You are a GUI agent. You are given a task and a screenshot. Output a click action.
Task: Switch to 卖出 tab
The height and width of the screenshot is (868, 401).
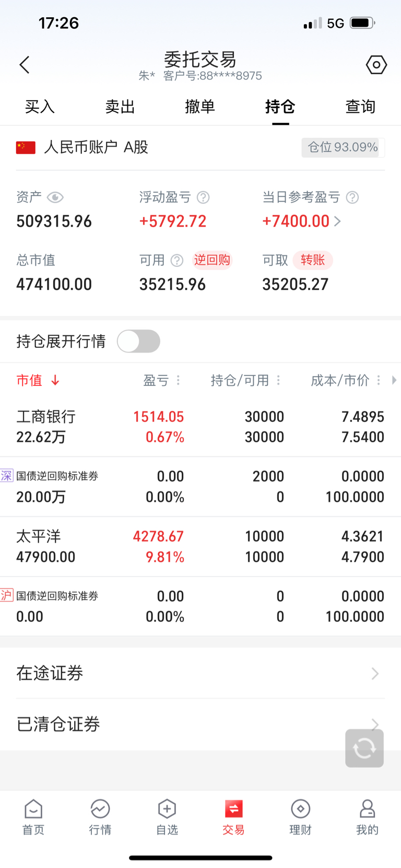(x=120, y=107)
